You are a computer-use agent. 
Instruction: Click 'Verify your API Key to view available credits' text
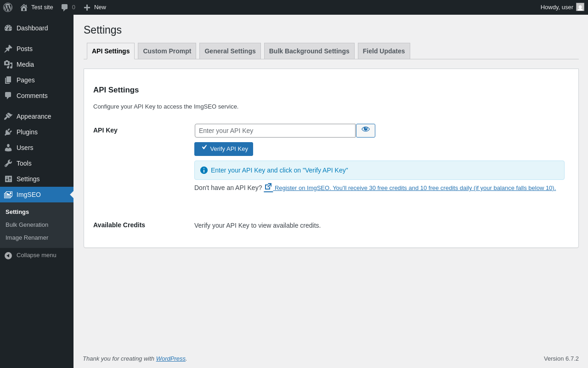[257, 225]
